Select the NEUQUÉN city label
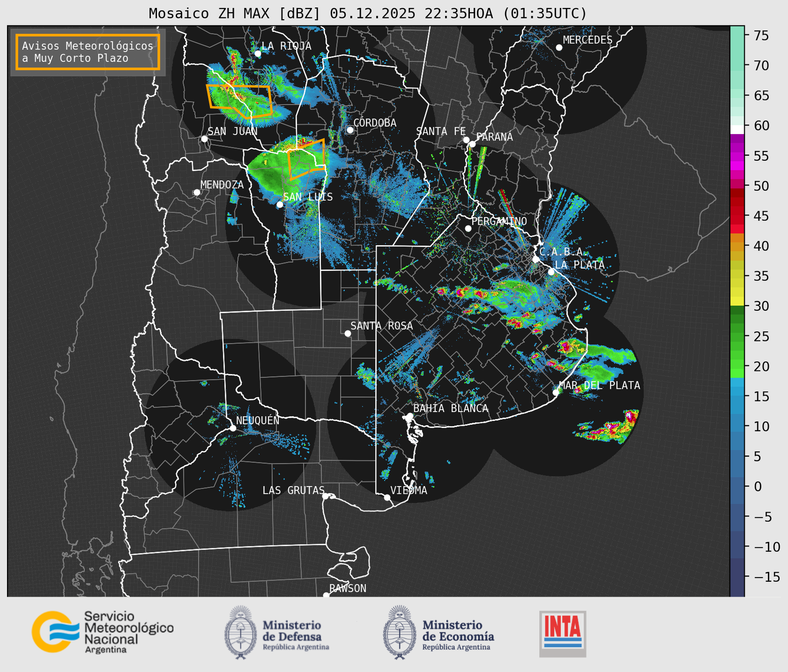Viewport: 788px width, 672px height. [257, 420]
